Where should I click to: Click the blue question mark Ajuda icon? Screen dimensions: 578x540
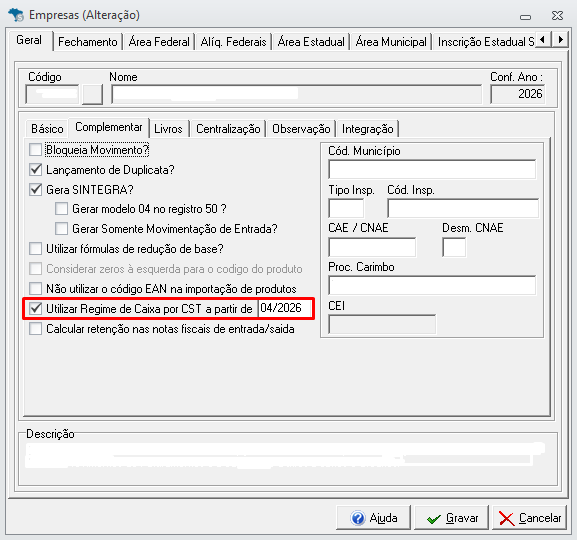[x=358, y=518]
